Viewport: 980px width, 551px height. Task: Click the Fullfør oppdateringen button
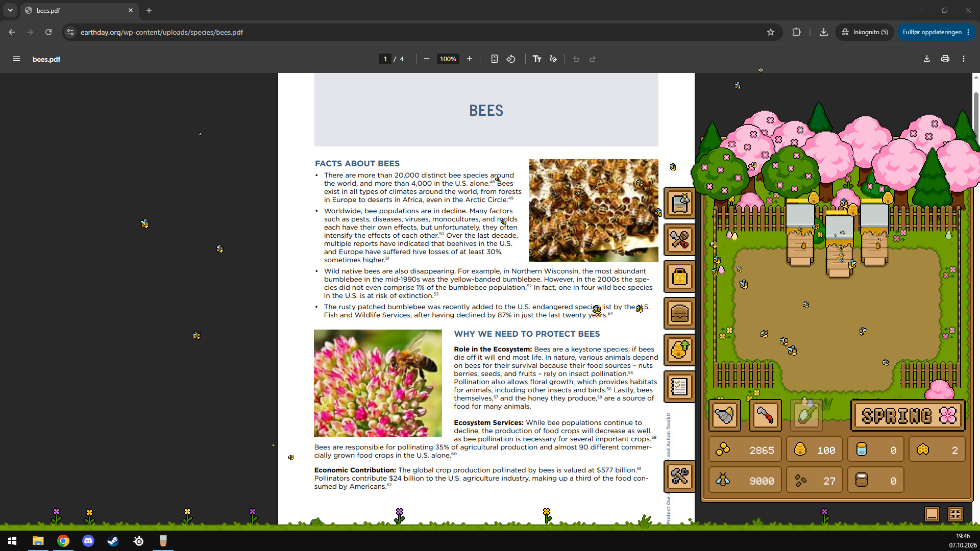pos(936,32)
